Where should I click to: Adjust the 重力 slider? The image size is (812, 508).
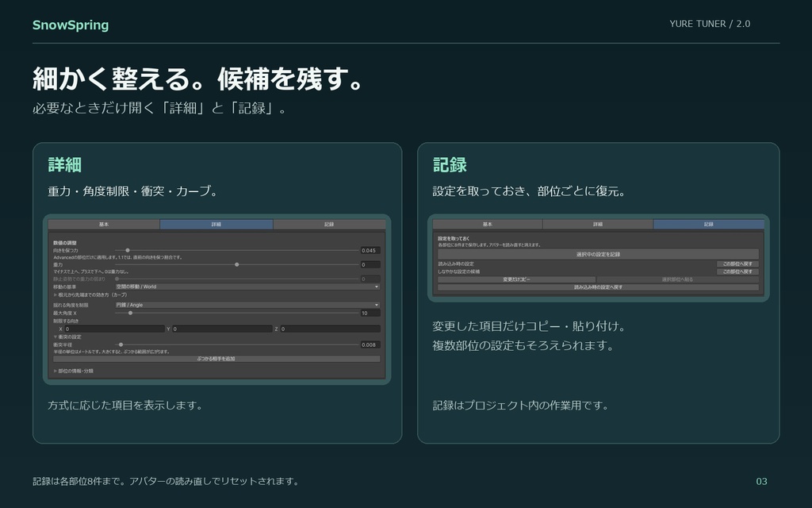tap(236, 265)
